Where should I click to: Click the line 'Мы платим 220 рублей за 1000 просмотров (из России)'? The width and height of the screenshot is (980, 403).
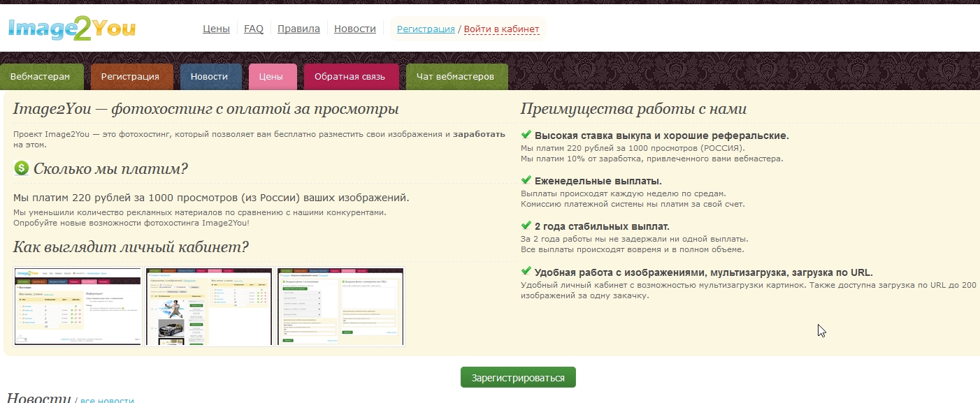211,198
